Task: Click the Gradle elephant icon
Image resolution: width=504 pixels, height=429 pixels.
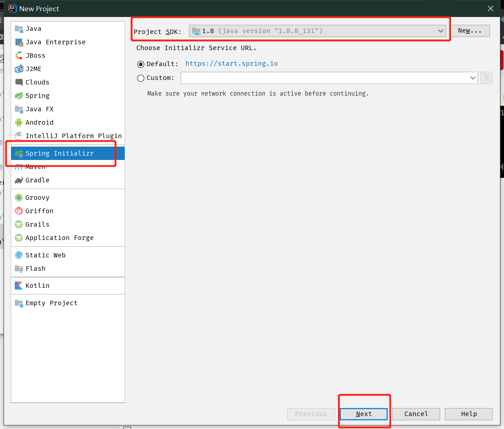Action: (19, 181)
